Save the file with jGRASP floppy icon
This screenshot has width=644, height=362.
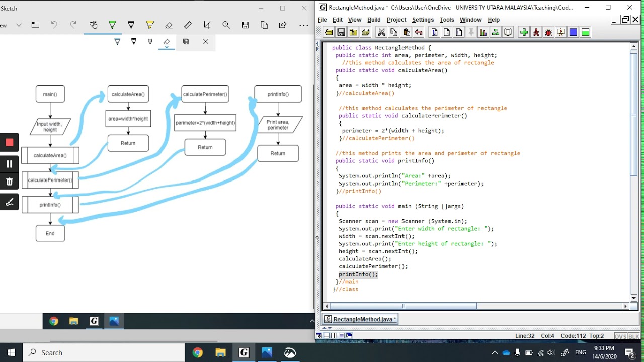(341, 32)
